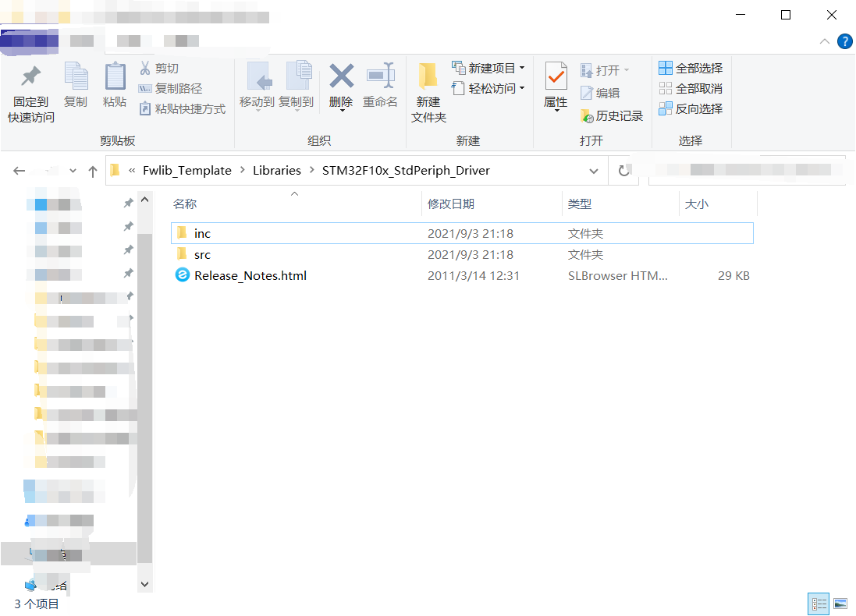Click the Release_Notes.html browser file icon
The height and width of the screenshot is (616, 856).
(183, 275)
